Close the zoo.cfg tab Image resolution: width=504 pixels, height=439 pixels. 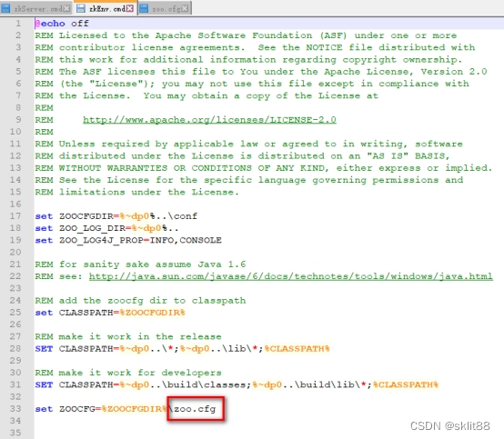pos(185,9)
